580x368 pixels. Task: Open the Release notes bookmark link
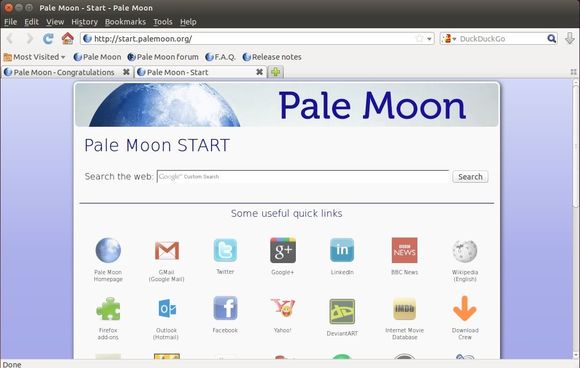click(x=272, y=57)
